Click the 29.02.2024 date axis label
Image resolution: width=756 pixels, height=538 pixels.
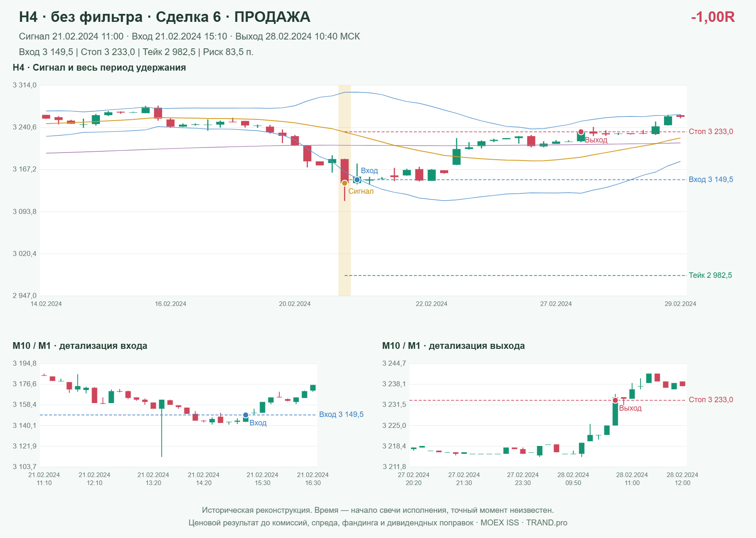point(680,304)
